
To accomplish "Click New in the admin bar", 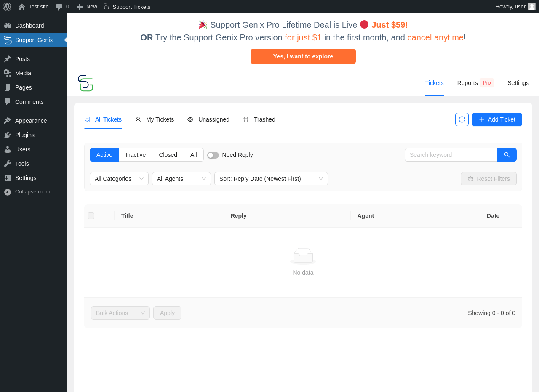I will (87, 7).
